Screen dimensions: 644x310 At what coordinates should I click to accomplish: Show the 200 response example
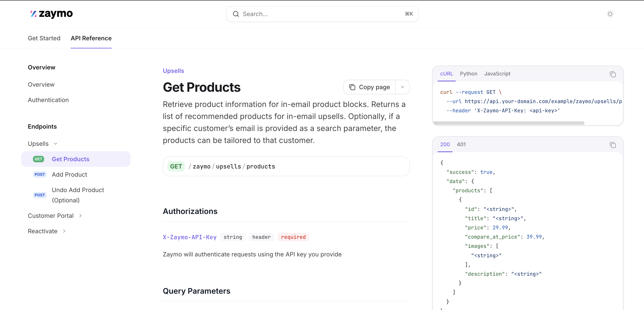pos(445,144)
